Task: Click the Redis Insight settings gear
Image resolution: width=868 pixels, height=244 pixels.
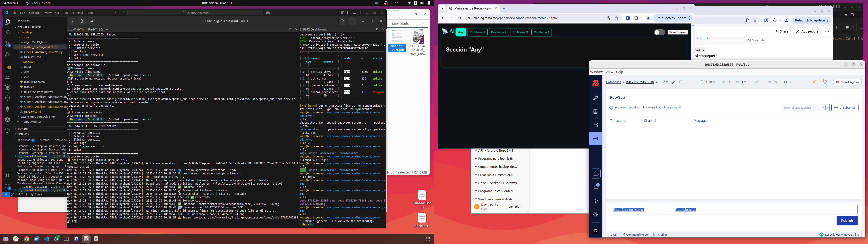Action: tap(595, 214)
